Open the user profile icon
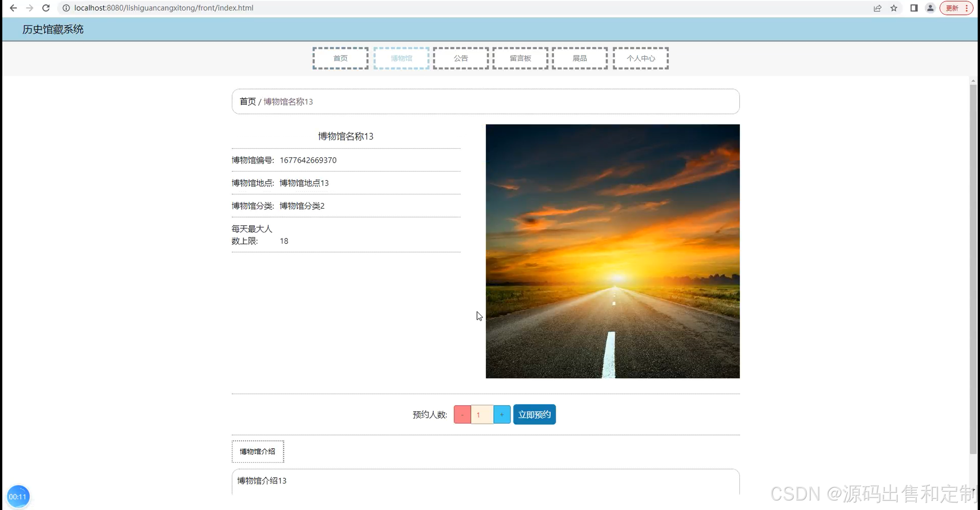Viewport: 980px width, 510px height. 930,8
